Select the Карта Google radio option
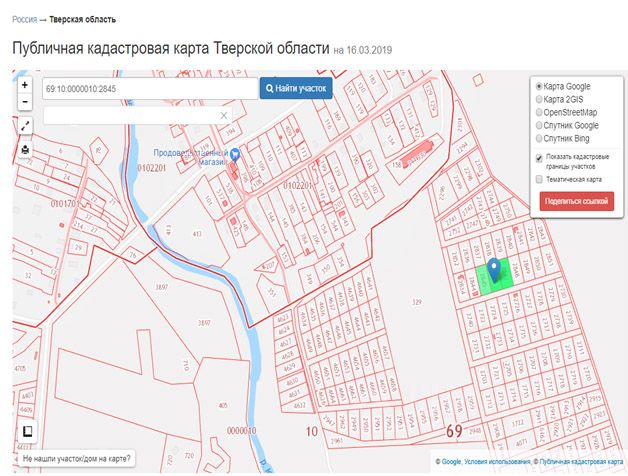 click(540, 87)
